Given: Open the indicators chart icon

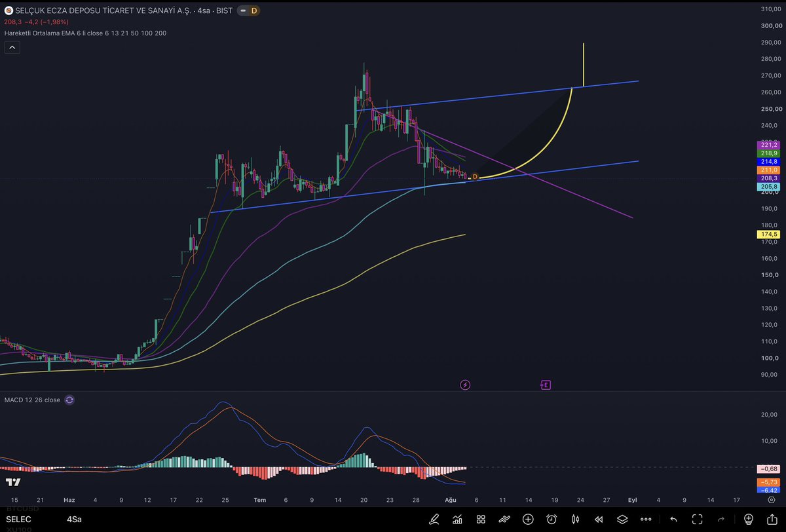Looking at the screenshot, I should (x=457, y=520).
